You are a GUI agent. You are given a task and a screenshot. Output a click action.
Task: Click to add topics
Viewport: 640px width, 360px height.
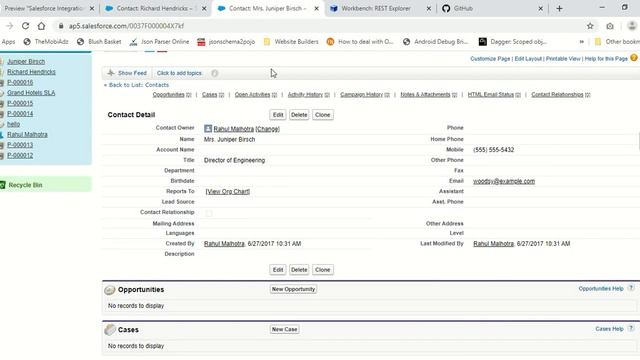[180, 73]
